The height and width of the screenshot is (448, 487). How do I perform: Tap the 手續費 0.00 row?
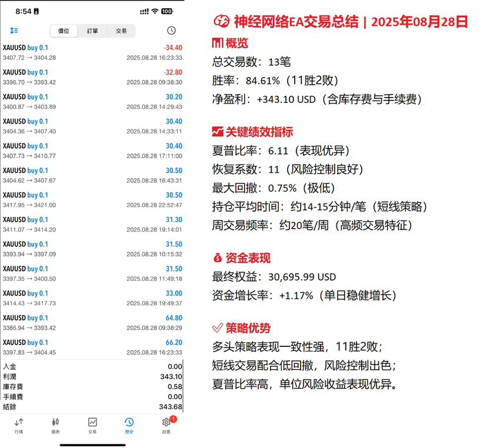click(x=92, y=396)
